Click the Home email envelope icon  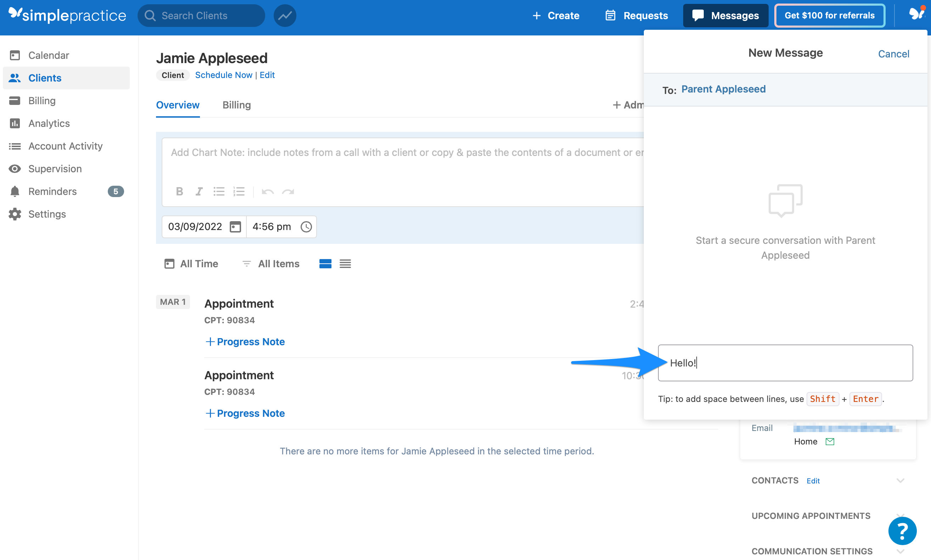pyautogui.click(x=830, y=442)
